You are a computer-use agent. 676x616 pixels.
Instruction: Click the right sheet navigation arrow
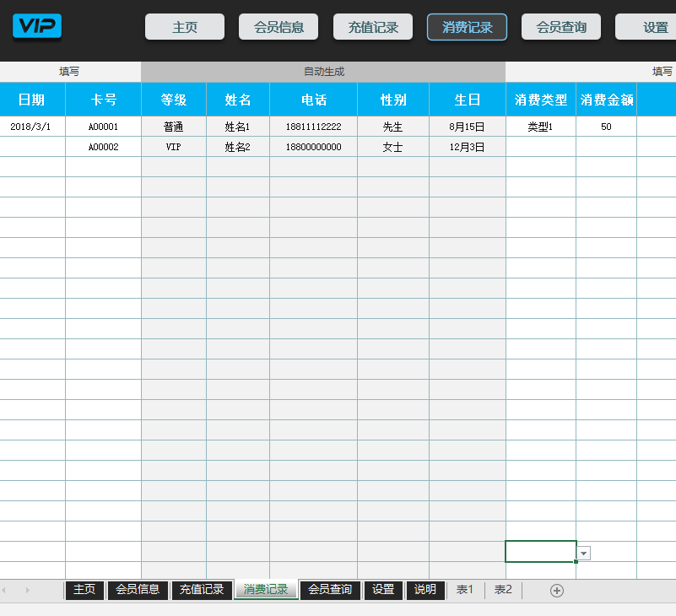(29, 591)
